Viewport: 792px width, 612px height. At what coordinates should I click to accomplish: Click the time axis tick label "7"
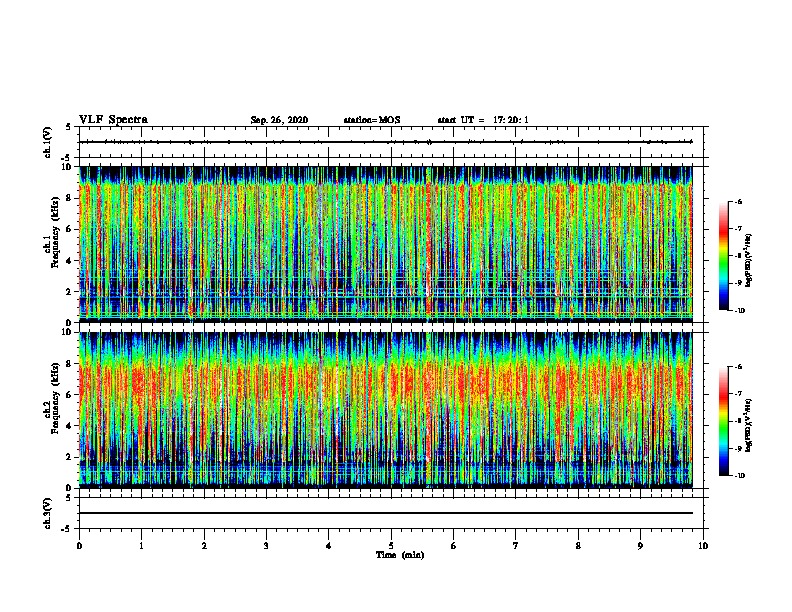pos(516,546)
